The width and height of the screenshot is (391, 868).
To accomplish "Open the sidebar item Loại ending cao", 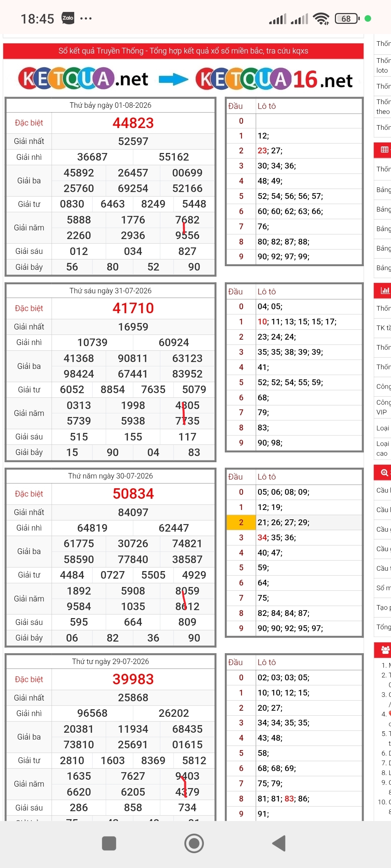I will click(383, 448).
